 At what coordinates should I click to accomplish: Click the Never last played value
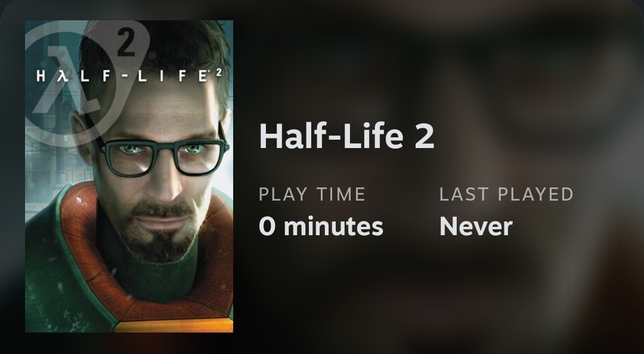pyautogui.click(x=476, y=226)
